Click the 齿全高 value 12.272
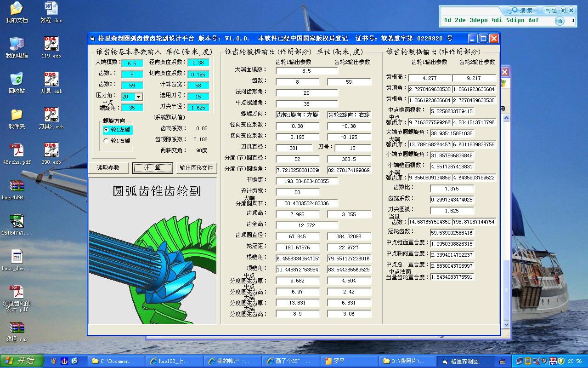This screenshot has height=368, width=588. coord(307,225)
